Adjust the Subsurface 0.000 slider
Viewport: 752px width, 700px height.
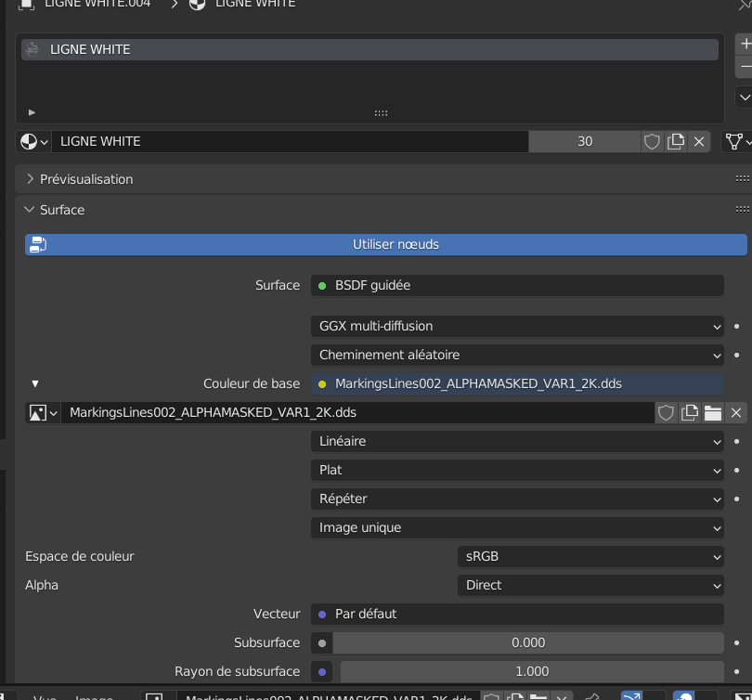[528, 642]
